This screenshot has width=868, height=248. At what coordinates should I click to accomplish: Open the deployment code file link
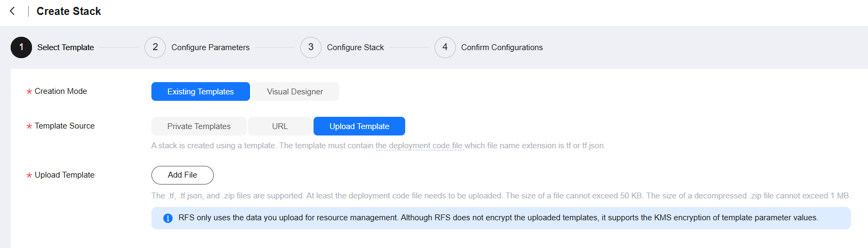click(x=419, y=146)
